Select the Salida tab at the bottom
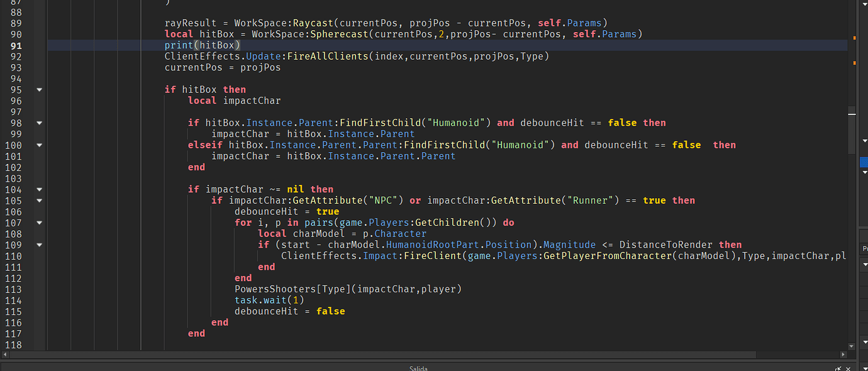Viewport: 868px width, 371px height. [x=418, y=368]
